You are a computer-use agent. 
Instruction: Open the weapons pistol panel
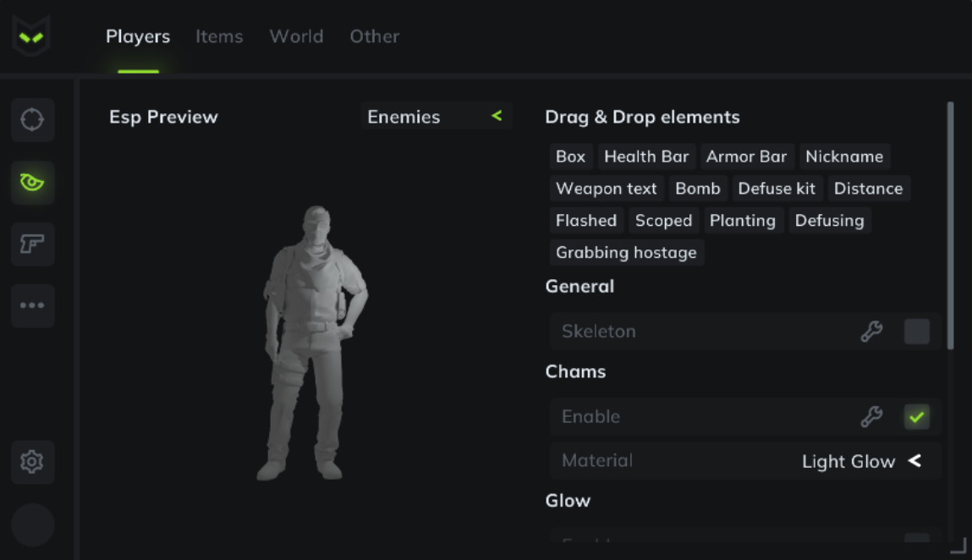click(x=32, y=244)
